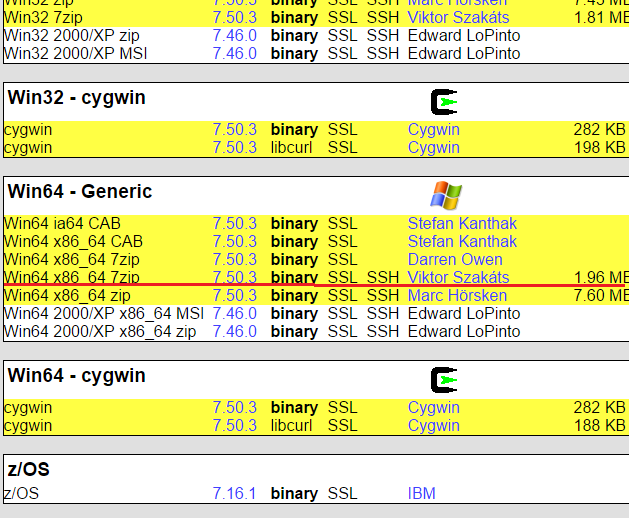Open 7.50.3 link in Win64 7zip Viktor Szakáts row

[234, 277]
